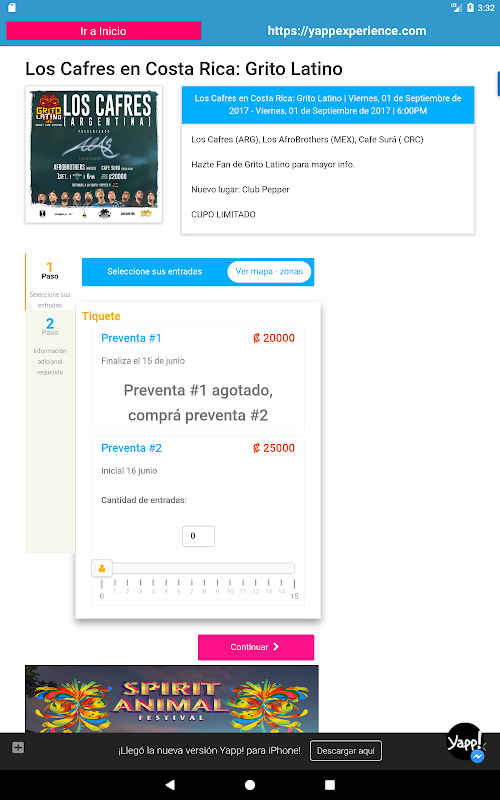This screenshot has width=500, height=800.
Task: Tap the Android home circle icon
Action: (x=250, y=784)
